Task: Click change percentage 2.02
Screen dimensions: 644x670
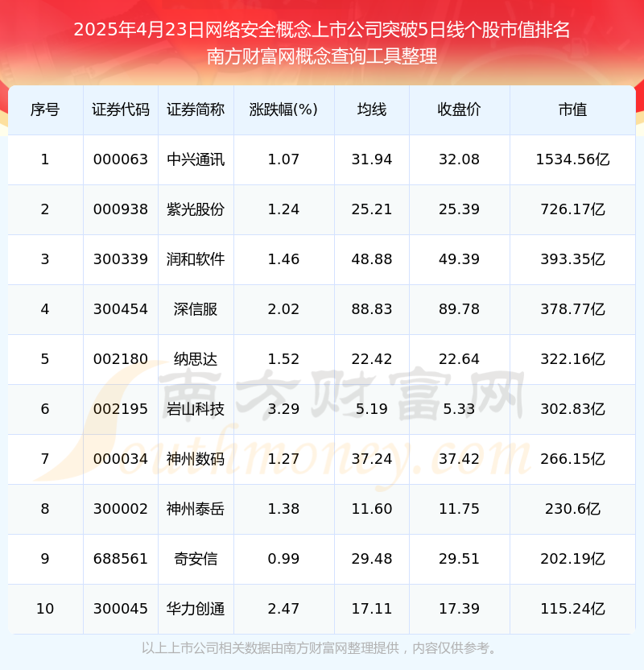Action: coord(283,309)
